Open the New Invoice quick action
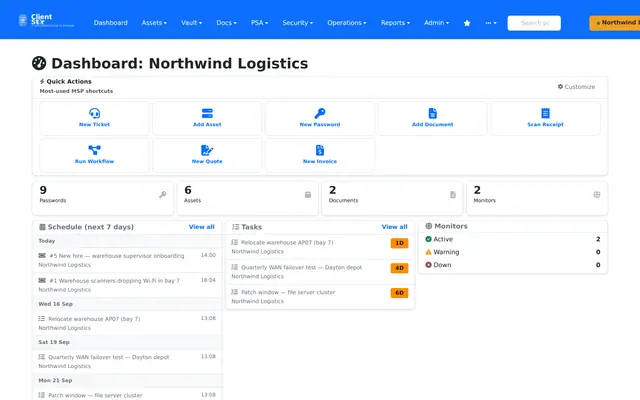The image size is (640, 400). [320, 155]
